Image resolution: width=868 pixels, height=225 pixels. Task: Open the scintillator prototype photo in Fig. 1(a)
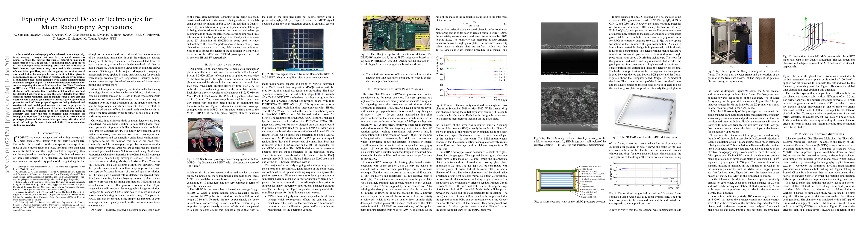point(206,135)
